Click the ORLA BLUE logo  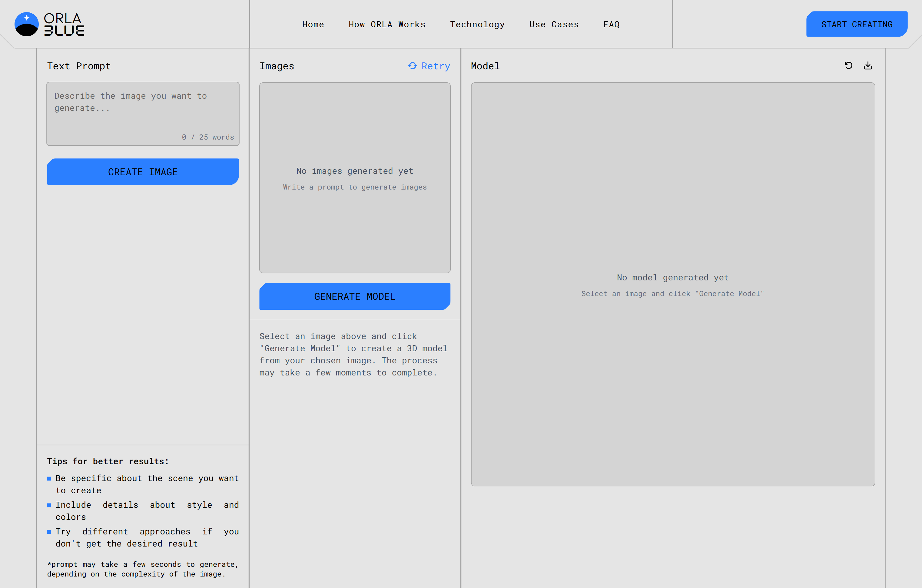49,24
